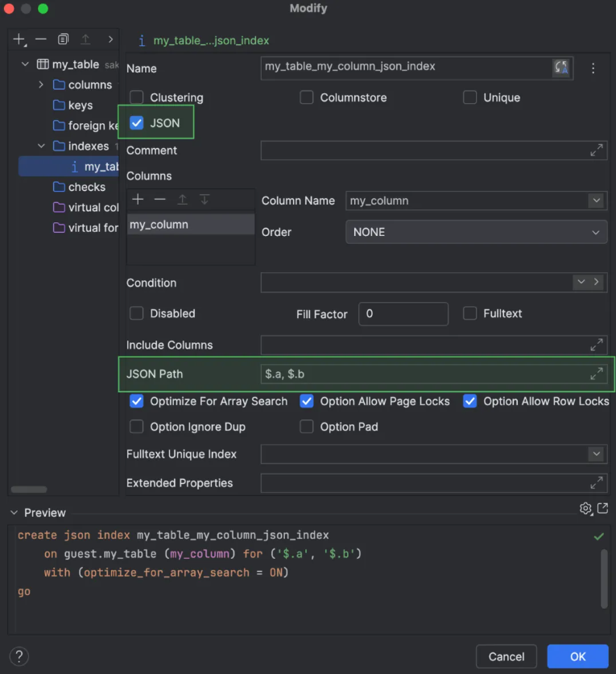Select the keys folder in the tree

[80, 105]
